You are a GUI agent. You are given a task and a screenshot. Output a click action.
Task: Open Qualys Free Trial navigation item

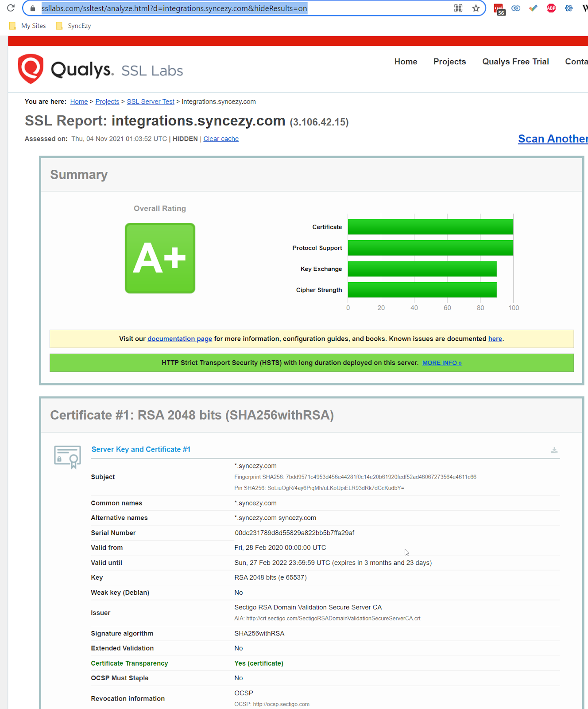click(x=515, y=62)
